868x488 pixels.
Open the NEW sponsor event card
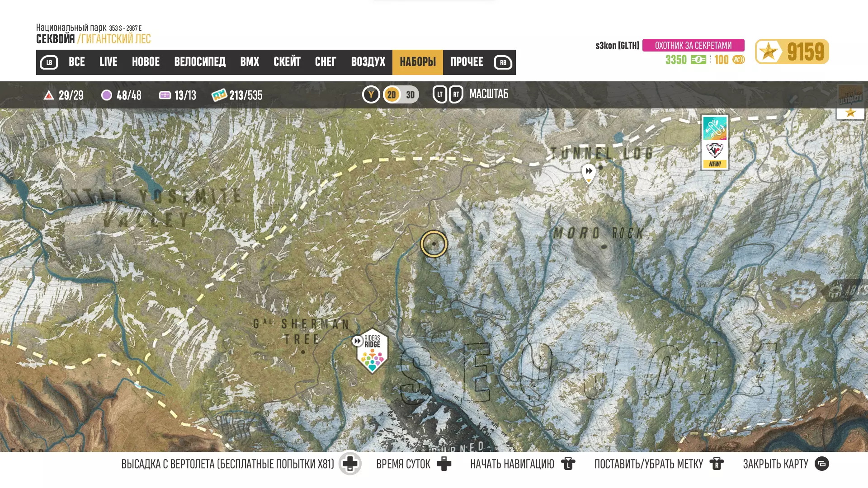(715, 142)
